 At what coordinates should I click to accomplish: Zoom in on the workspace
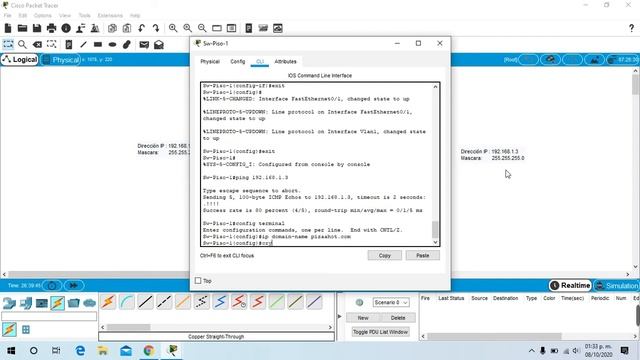pyautogui.click(x=173, y=28)
